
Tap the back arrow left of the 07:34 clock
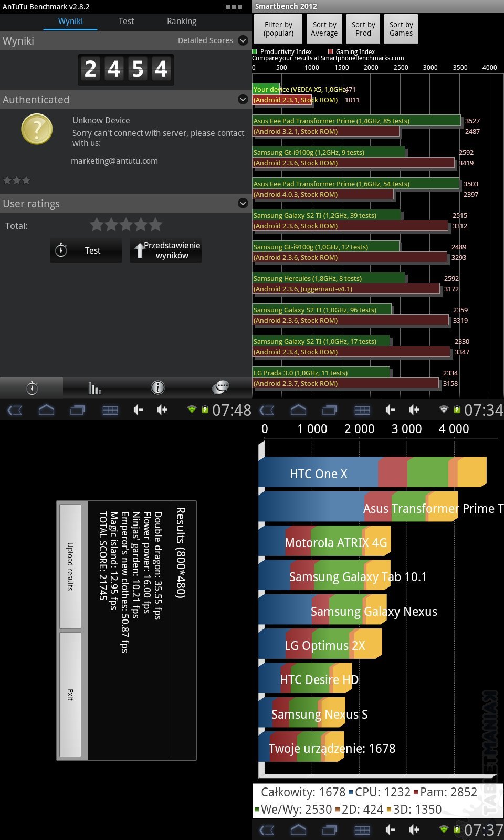click(267, 410)
